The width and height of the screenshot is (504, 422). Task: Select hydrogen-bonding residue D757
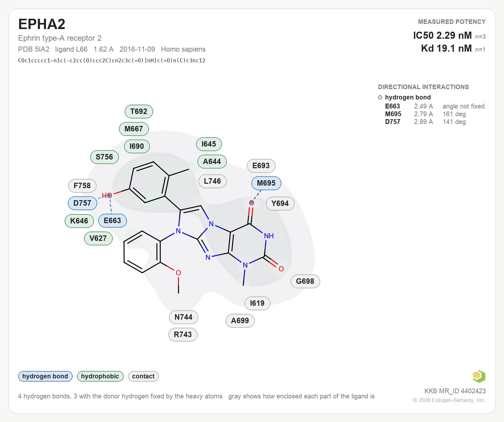click(82, 203)
